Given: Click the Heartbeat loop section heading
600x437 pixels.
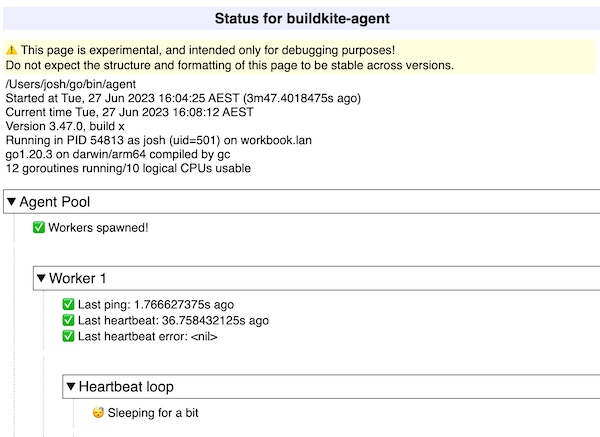Looking at the screenshot, I should 126,386.
